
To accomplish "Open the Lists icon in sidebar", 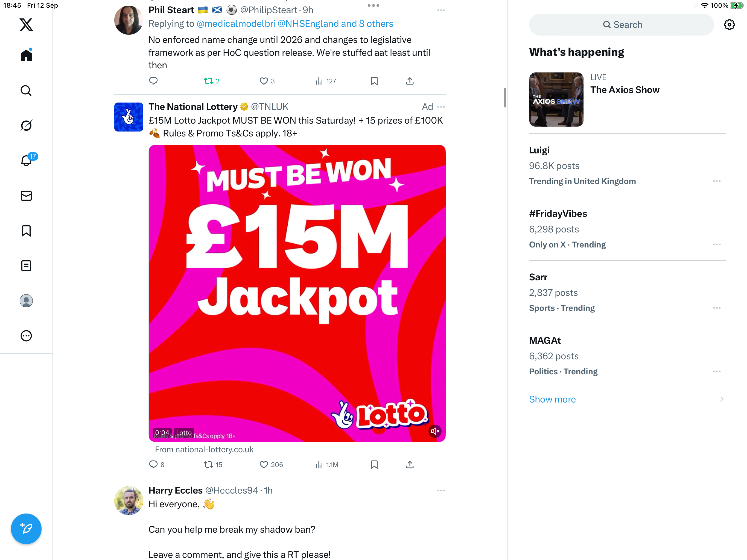I will (x=26, y=266).
